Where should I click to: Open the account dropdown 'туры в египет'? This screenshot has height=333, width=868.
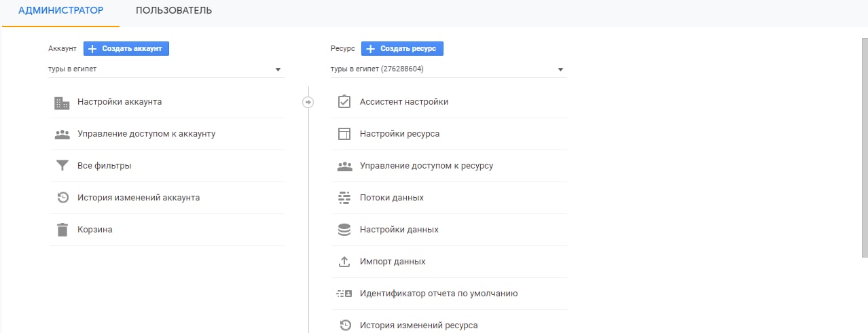click(166, 69)
